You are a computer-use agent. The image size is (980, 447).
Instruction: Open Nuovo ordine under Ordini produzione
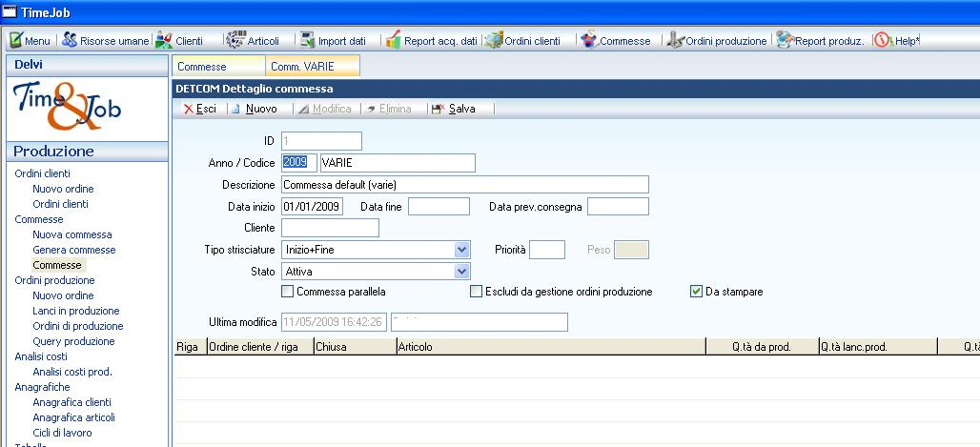(63, 295)
